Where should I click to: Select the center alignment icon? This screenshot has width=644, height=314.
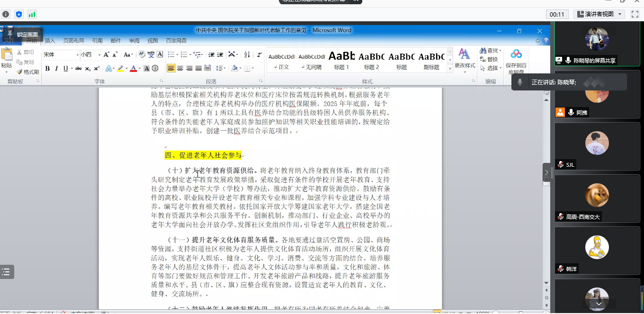point(180,69)
